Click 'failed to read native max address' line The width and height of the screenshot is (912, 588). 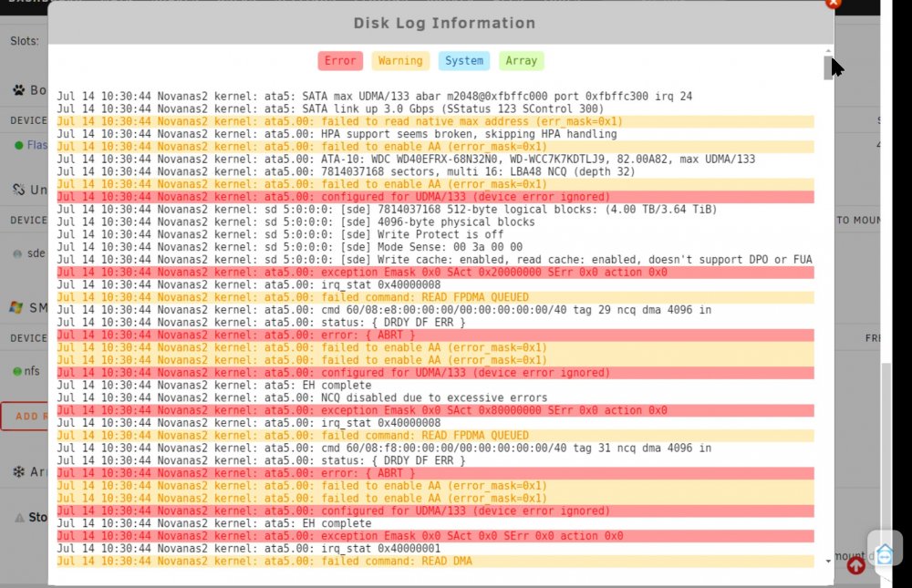(435, 121)
